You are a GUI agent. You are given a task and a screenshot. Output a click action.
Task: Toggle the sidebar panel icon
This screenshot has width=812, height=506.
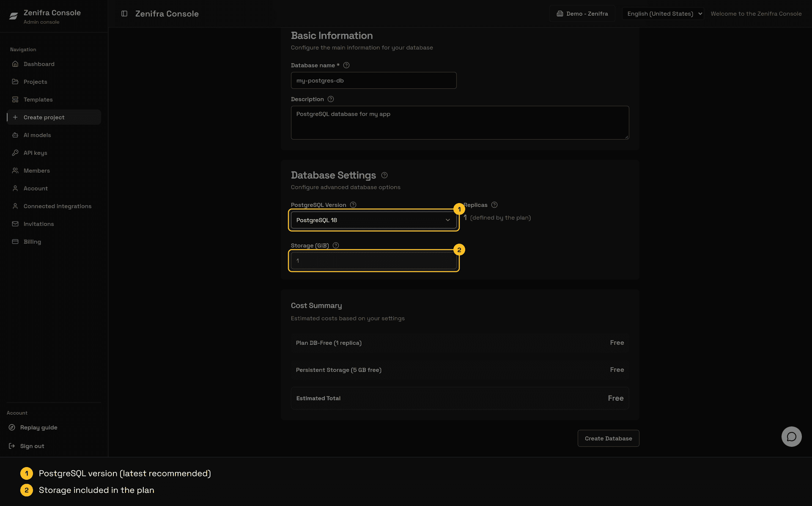124,14
